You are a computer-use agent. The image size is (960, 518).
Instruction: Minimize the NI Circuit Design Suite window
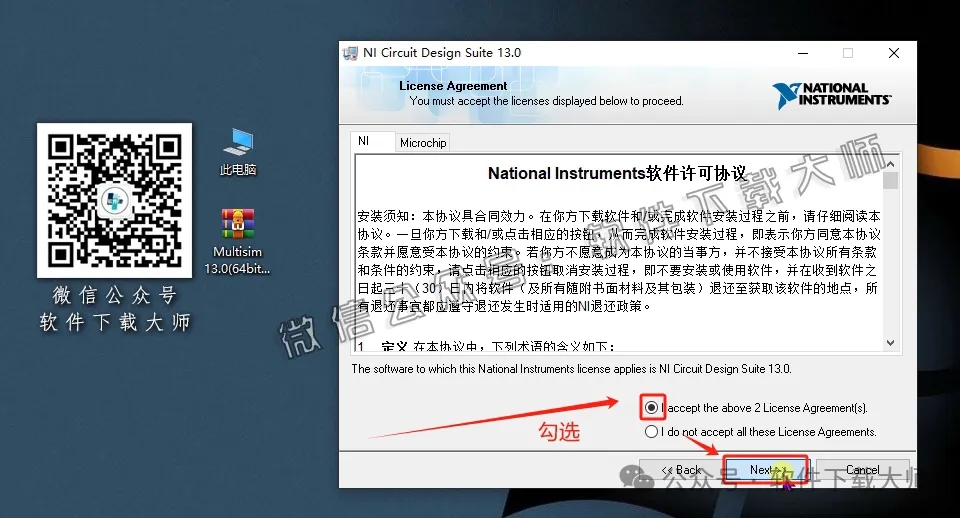pos(803,53)
